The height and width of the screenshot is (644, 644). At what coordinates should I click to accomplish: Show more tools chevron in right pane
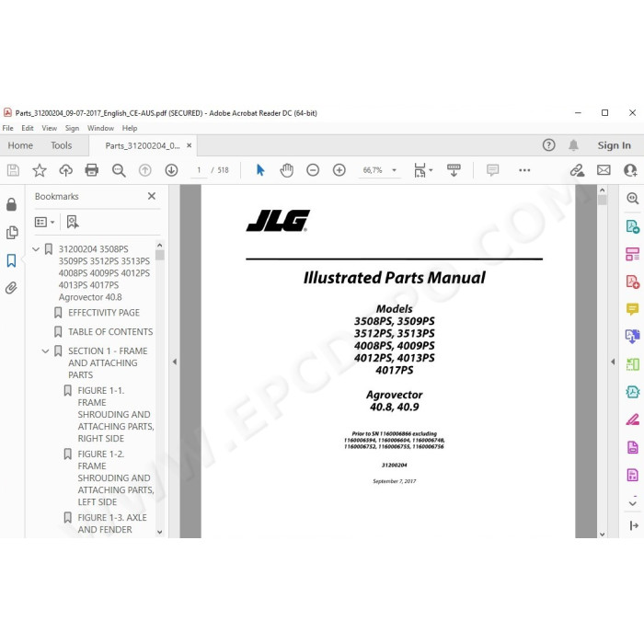(633, 502)
